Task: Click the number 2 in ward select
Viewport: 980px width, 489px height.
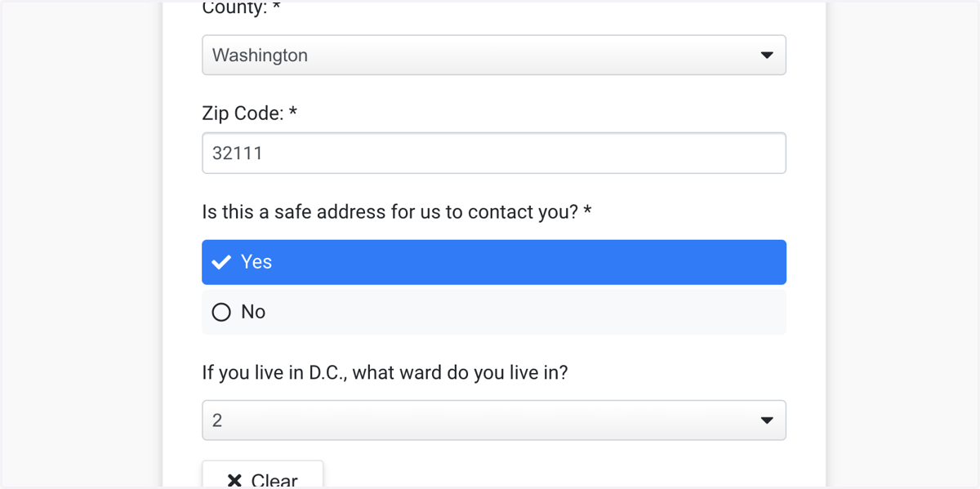Action: pos(216,420)
